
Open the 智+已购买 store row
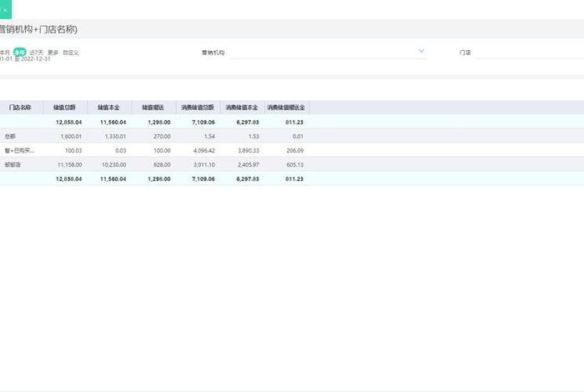pyautogui.click(x=19, y=151)
